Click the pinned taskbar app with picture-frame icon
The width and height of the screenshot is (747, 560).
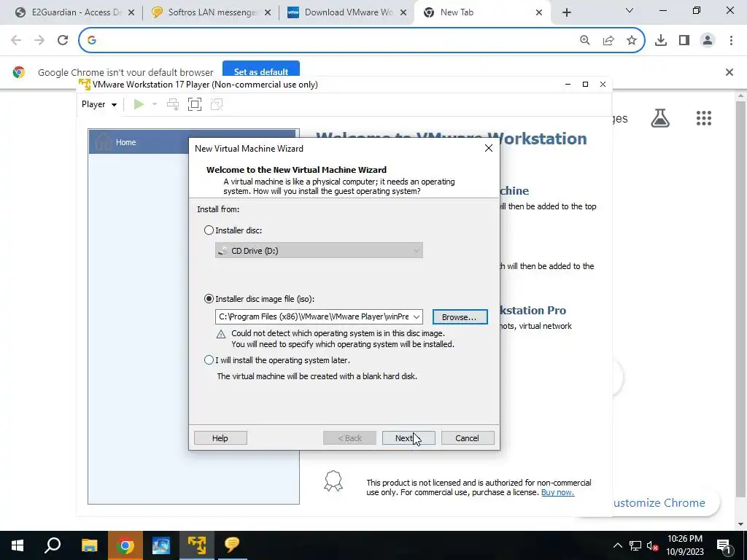point(160,545)
